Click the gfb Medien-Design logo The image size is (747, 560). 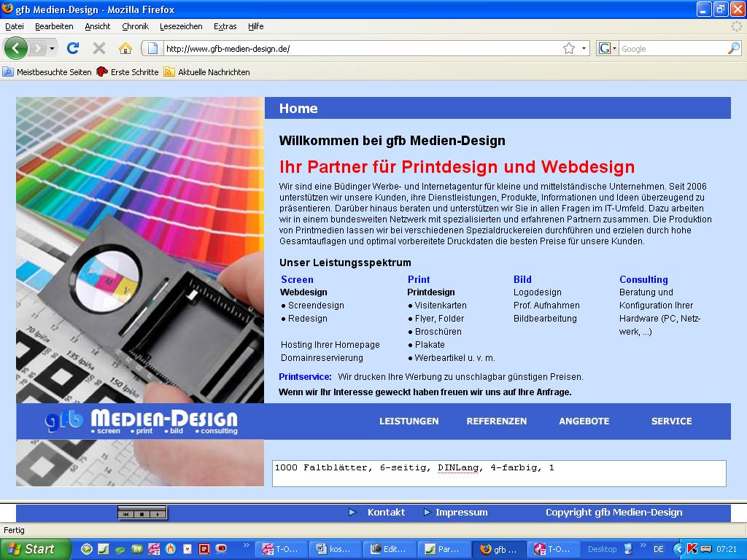click(141, 421)
